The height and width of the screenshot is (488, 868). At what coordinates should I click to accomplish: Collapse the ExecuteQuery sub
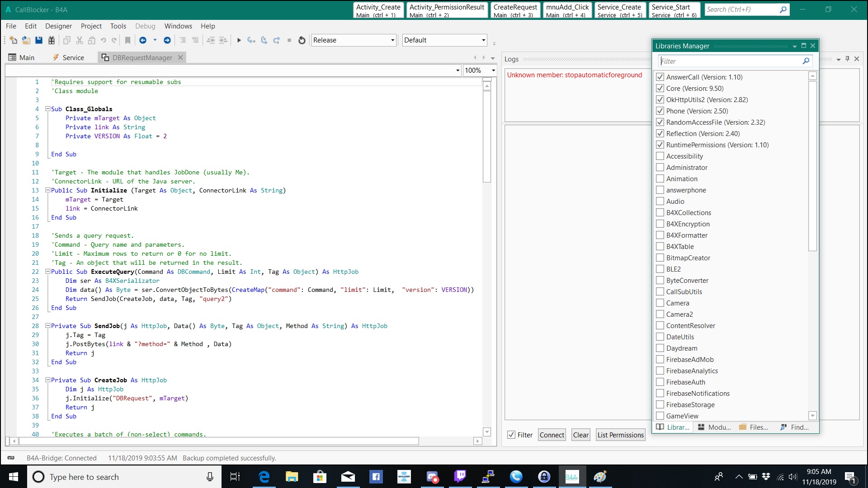(x=47, y=272)
